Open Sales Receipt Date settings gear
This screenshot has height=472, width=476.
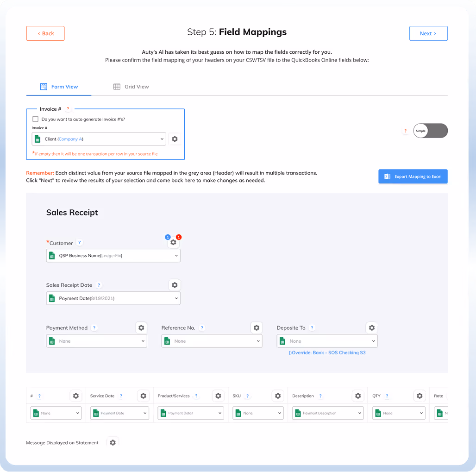tap(175, 285)
